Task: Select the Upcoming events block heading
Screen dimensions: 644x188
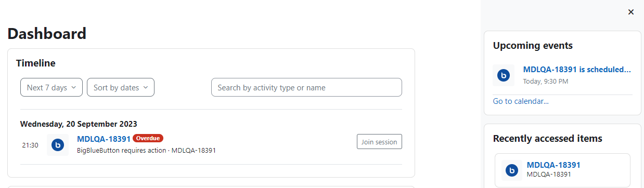Action: (x=533, y=46)
